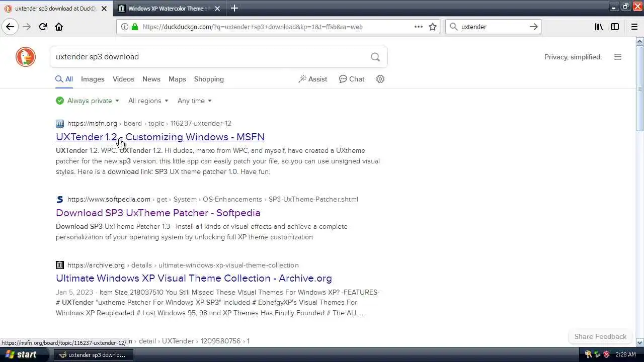644x362 pixels.
Task: Click the DuckDuckGo logo
Action: [26, 57]
